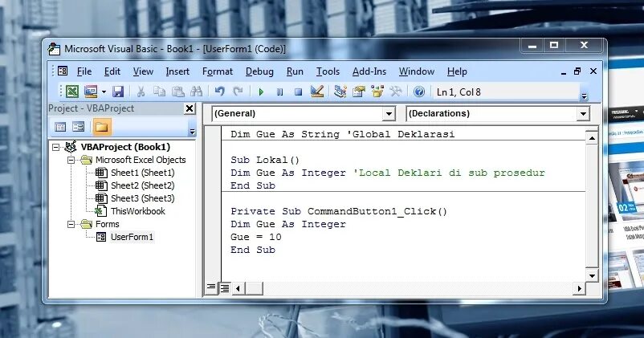Open the View menu
The width and height of the screenshot is (644, 338).
[x=143, y=71]
